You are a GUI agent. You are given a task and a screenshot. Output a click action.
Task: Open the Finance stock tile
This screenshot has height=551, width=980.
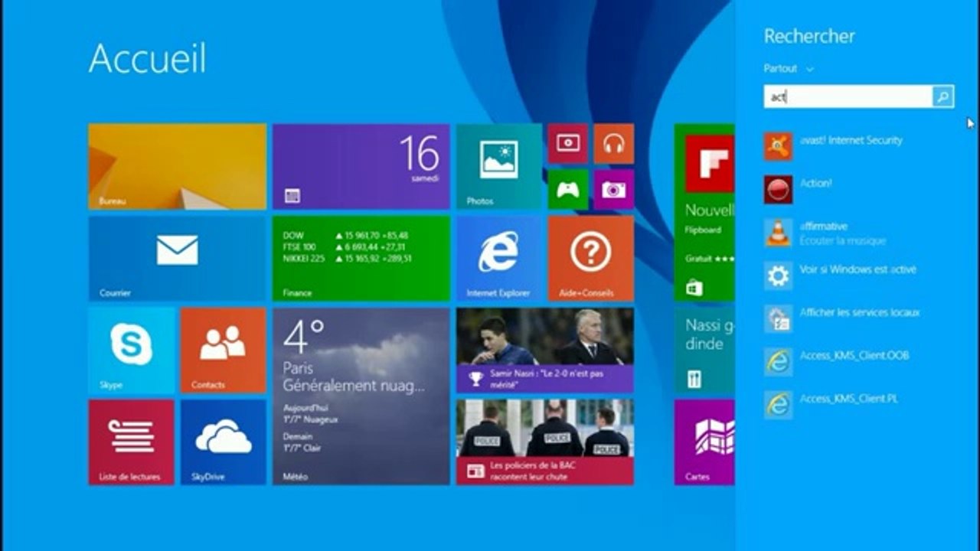[x=361, y=259]
